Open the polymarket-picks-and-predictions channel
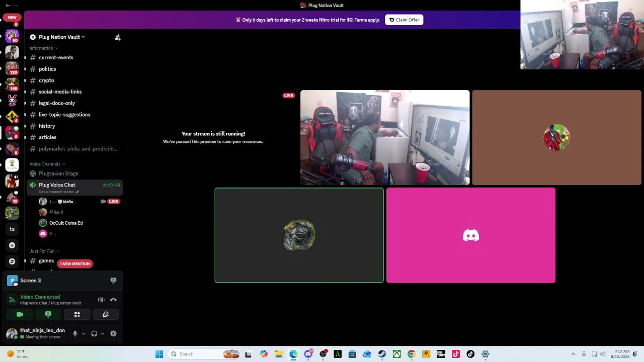The width and height of the screenshot is (644, 362). click(73, 149)
